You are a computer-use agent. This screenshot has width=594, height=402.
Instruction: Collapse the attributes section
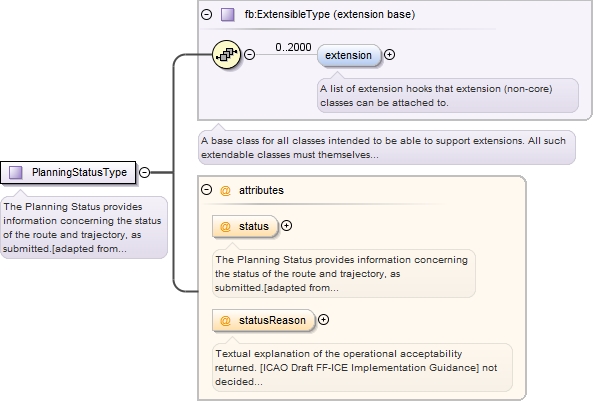click(x=206, y=189)
